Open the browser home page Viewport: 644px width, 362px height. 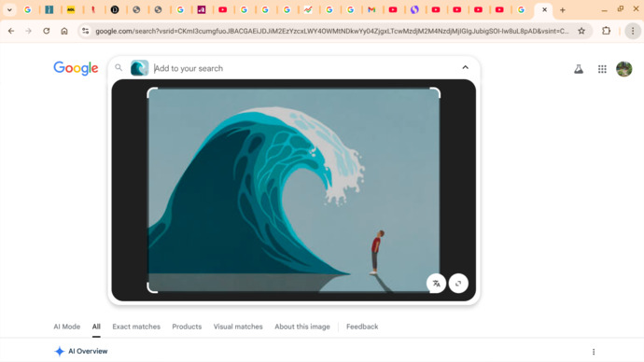coord(64,31)
